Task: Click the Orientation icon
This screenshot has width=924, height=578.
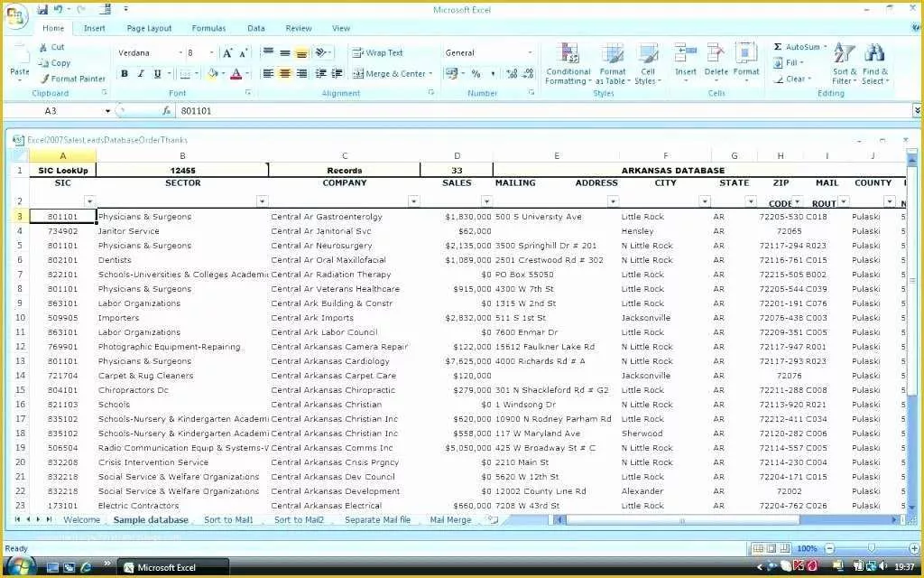Action: [x=322, y=52]
